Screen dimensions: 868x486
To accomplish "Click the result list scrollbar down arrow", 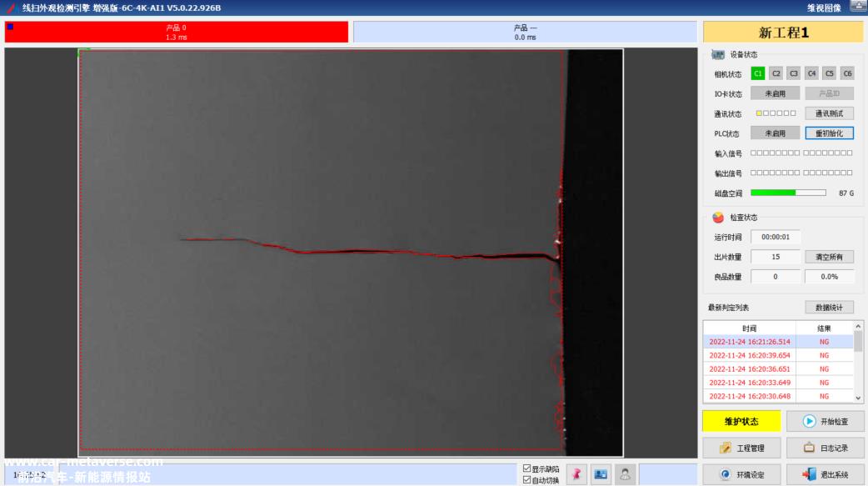I will tap(858, 398).
